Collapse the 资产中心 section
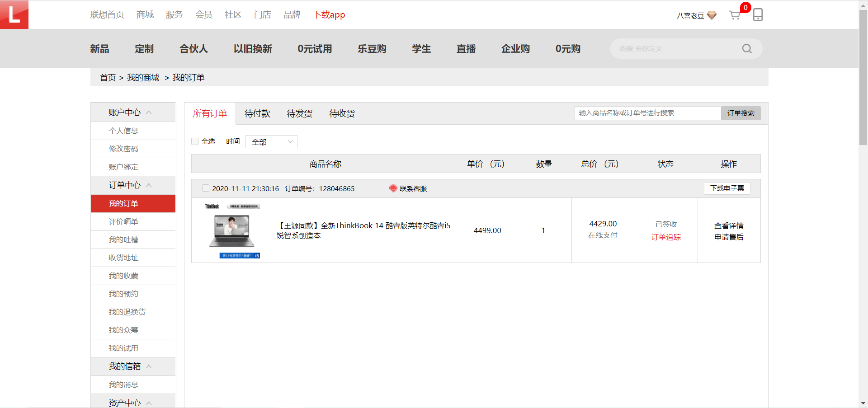868x408 pixels. pos(149,403)
